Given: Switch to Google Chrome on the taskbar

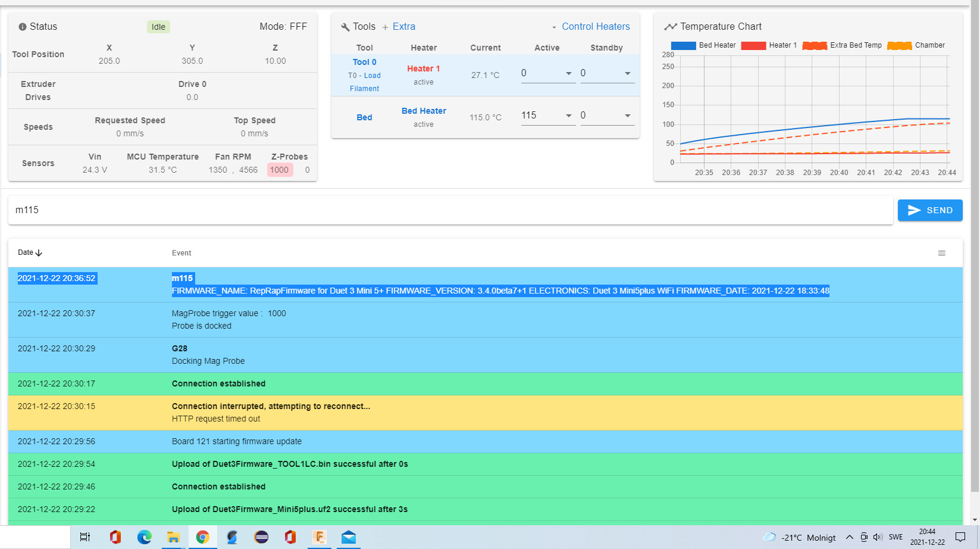Looking at the screenshot, I should (x=203, y=537).
